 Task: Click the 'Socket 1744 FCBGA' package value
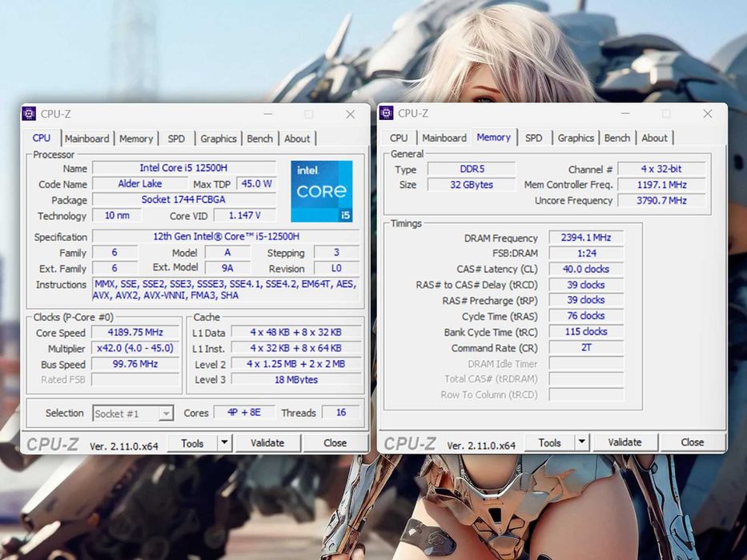184,199
